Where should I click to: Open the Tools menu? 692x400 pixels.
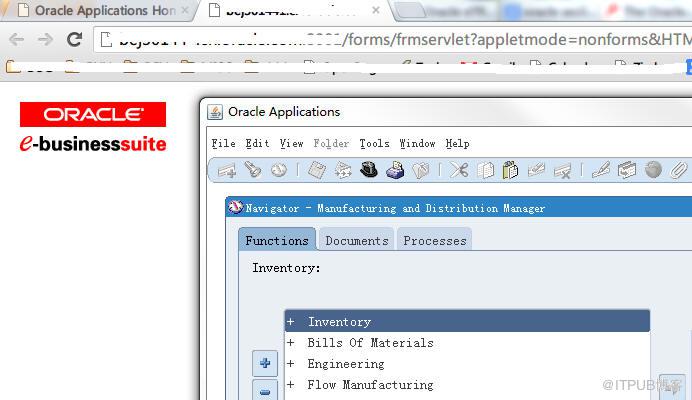point(374,143)
